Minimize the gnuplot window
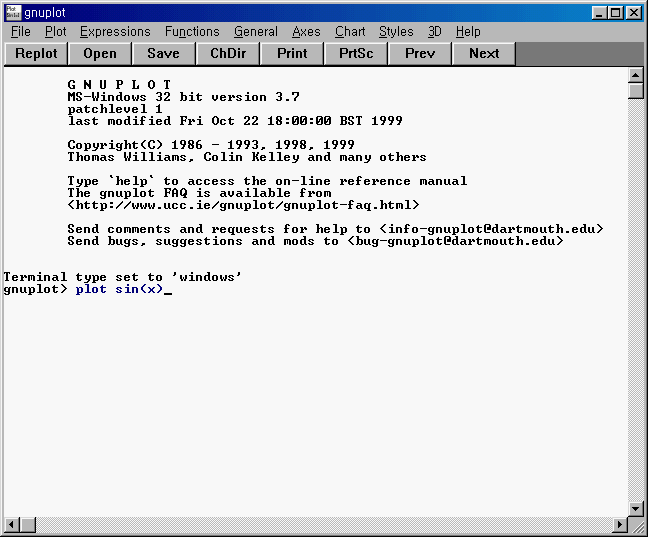 click(x=599, y=13)
